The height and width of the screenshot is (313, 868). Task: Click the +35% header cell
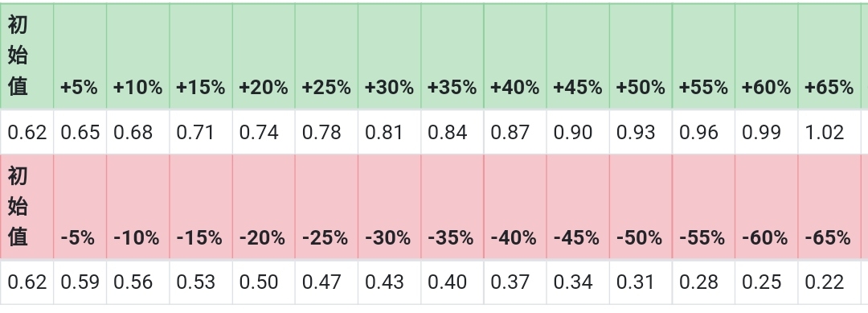click(452, 56)
